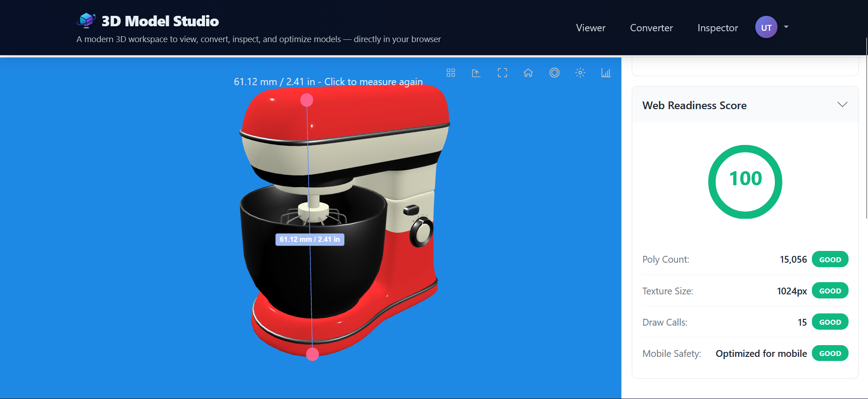Screen dimensions: 868x399
Task: Click the 100 score ring
Action: coord(745,182)
